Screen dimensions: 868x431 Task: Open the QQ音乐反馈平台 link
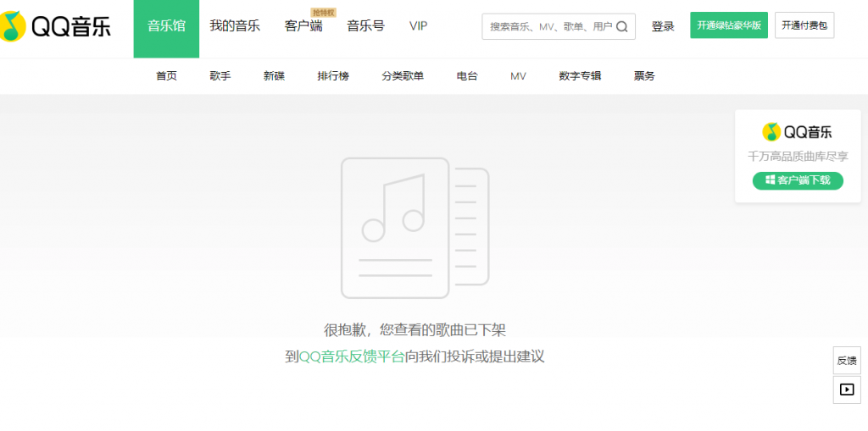coord(352,356)
